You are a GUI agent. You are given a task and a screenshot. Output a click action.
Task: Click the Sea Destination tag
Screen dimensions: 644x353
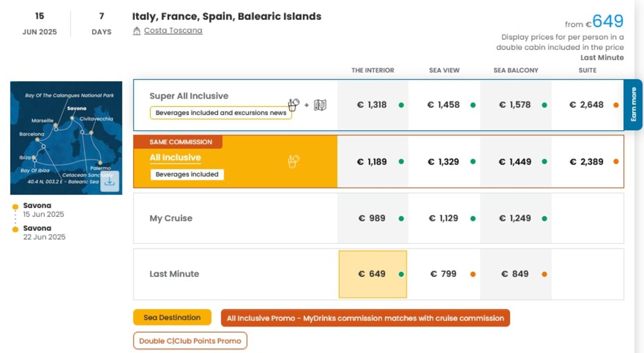pos(172,317)
